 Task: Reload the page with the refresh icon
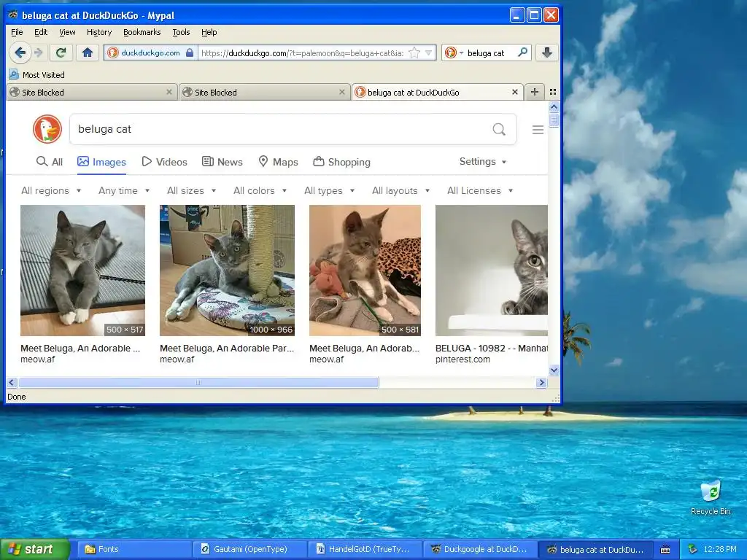tap(61, 52)
